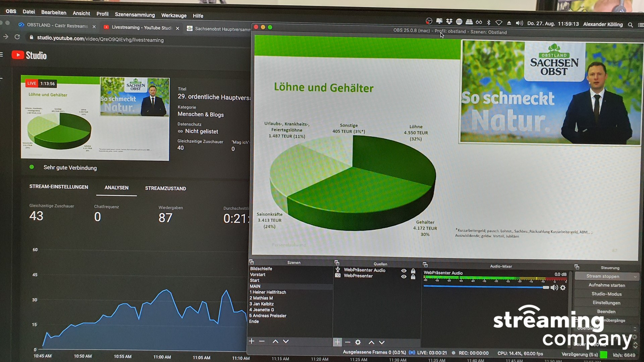Screen dimensions: 644x362
Task: Open the Profil menu
Action: (x=102, y=14)
